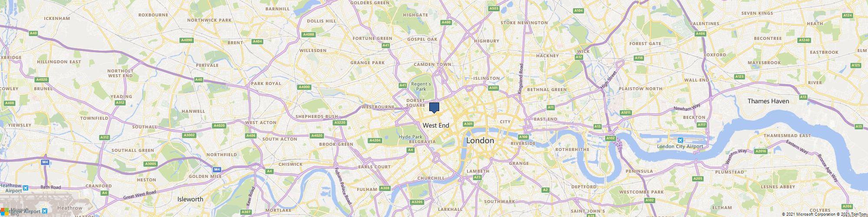The height and width of the screenshot is (217, 868).
Task: Click the Heathrow Airport plane icon
Action: (26, 188)
